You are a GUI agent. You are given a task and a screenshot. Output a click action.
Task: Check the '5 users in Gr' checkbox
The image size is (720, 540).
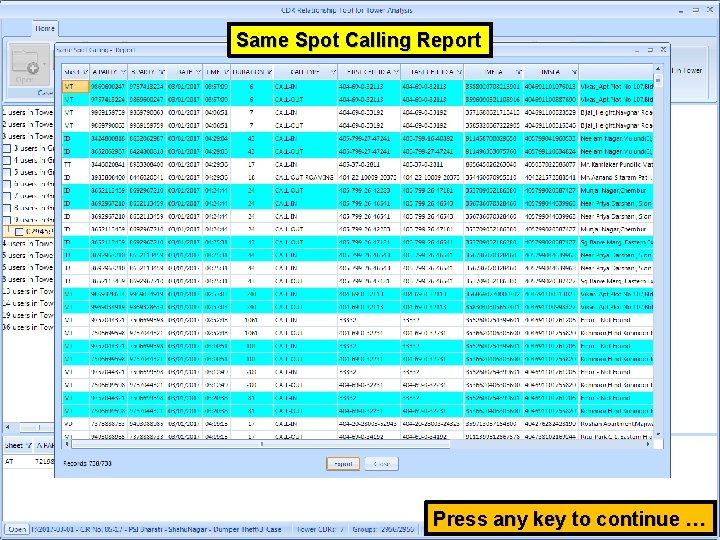pos(7,172)
